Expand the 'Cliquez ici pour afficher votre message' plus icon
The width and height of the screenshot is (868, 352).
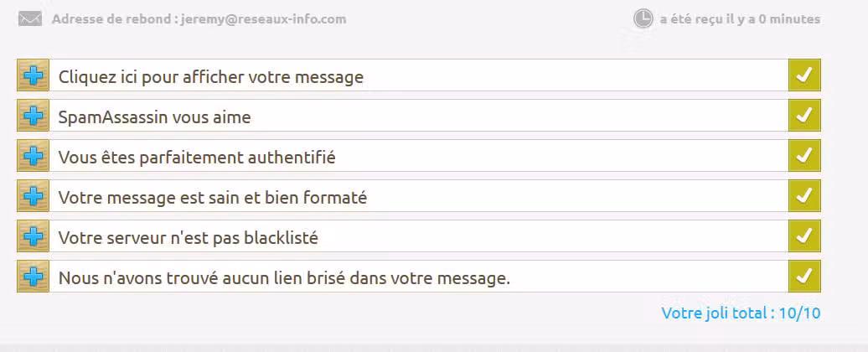point(34,75)
